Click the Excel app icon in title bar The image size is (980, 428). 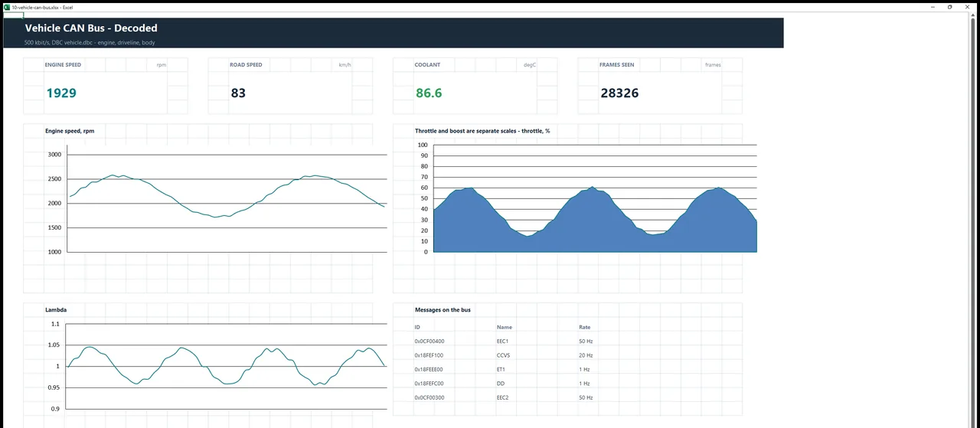pyautogui.click(x=6, y=6)
